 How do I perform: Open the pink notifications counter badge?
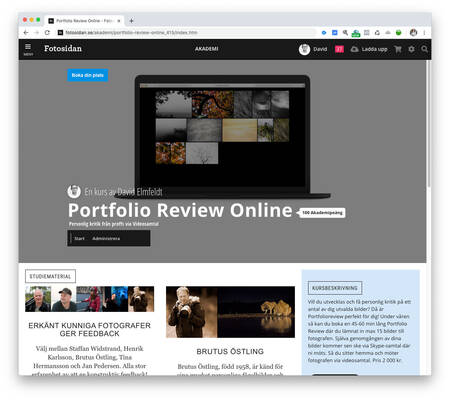click(x=339, y=49)
